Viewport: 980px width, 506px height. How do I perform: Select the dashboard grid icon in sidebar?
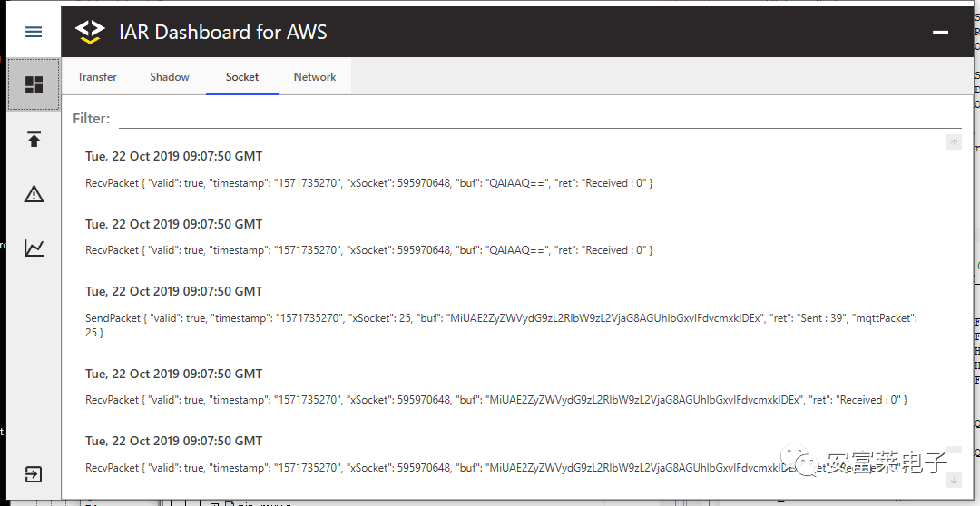pos(34,84)
